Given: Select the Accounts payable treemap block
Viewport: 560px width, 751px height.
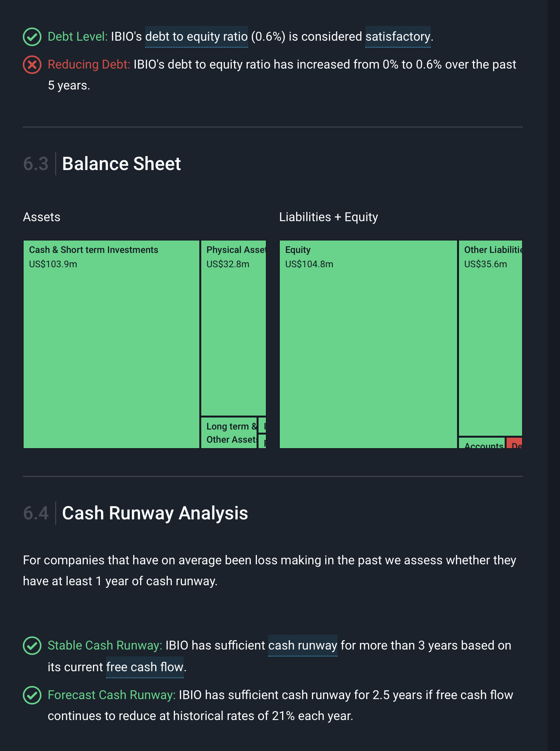Looking at the screenshot, I should pos(482,443).
